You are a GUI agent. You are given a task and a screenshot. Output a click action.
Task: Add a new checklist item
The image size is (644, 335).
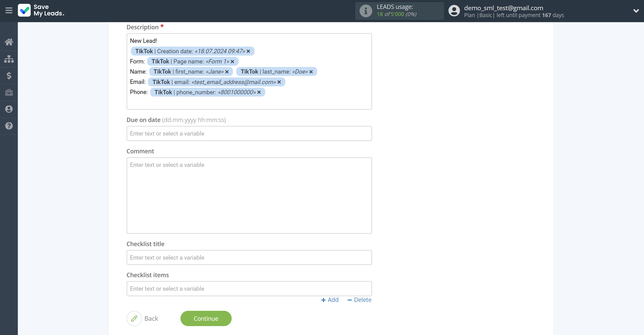[x=330, y=300]
